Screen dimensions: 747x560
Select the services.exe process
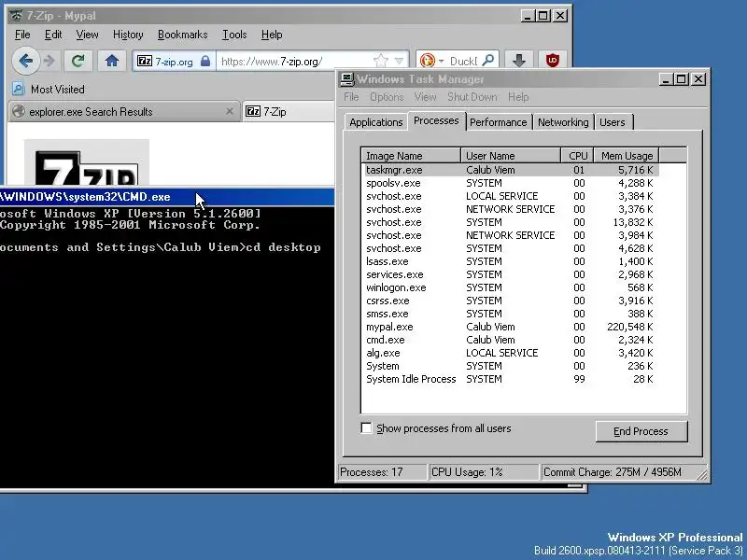tap(510, 274)
